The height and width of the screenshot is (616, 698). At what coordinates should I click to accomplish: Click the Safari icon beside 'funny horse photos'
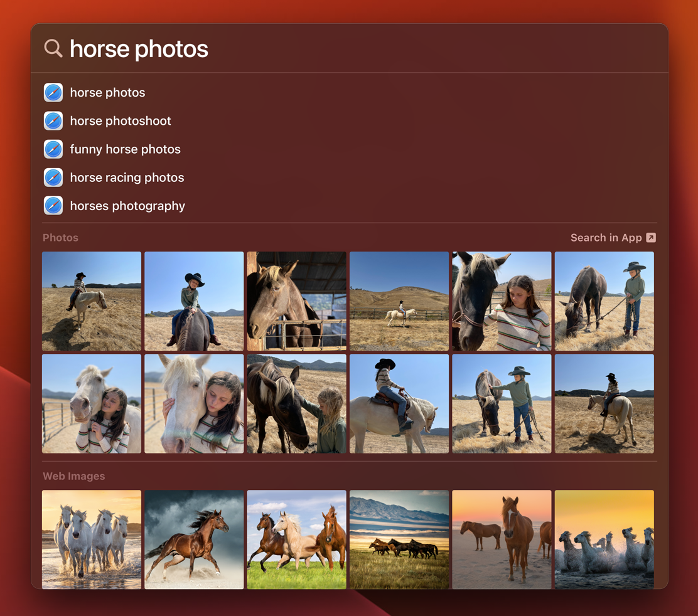[x=53, y=149]
